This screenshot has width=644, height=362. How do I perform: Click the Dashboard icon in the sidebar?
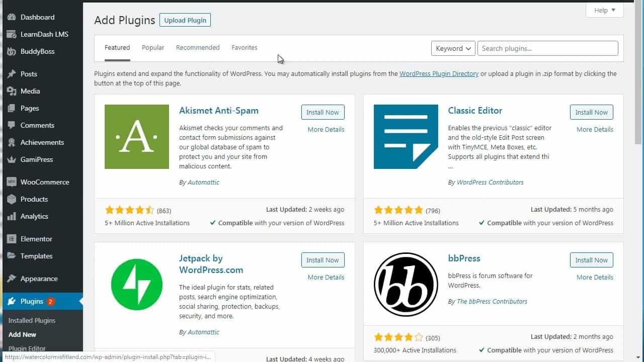point(12,17)
